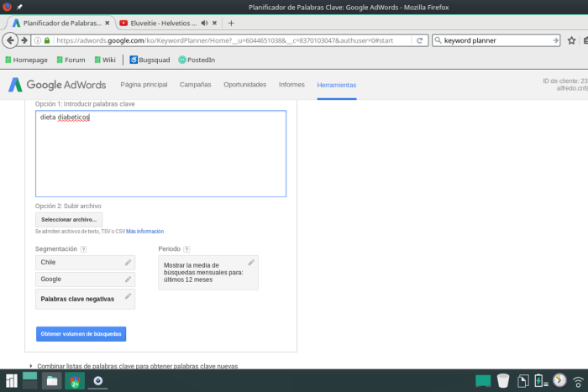Open the clipboard tray icon
This screenshot has height=392, width=588.
[x=522, y=381]
